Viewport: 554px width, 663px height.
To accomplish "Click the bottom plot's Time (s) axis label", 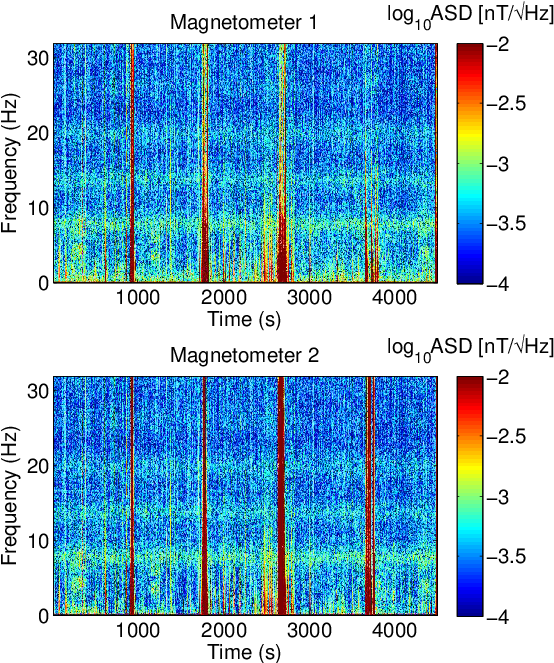I will (x=244, y=652).
